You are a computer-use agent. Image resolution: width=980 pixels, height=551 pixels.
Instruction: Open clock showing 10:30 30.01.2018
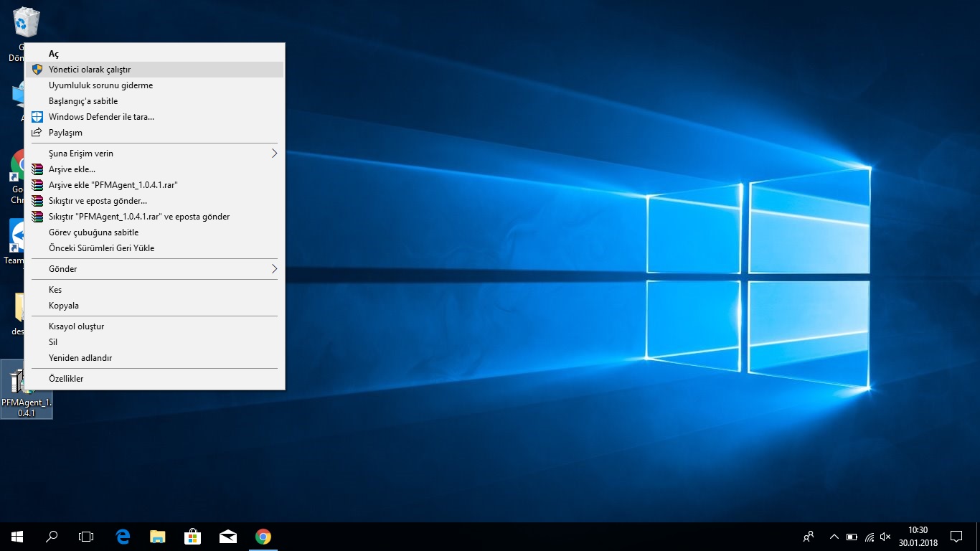coord(918,537)
